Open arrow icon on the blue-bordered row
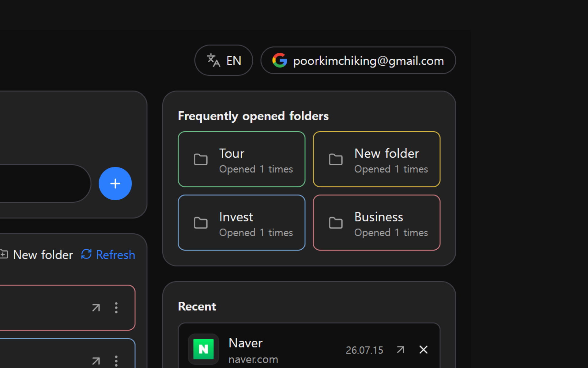The height and width of the screenshot is (368, 588). [x=96, y=361]
